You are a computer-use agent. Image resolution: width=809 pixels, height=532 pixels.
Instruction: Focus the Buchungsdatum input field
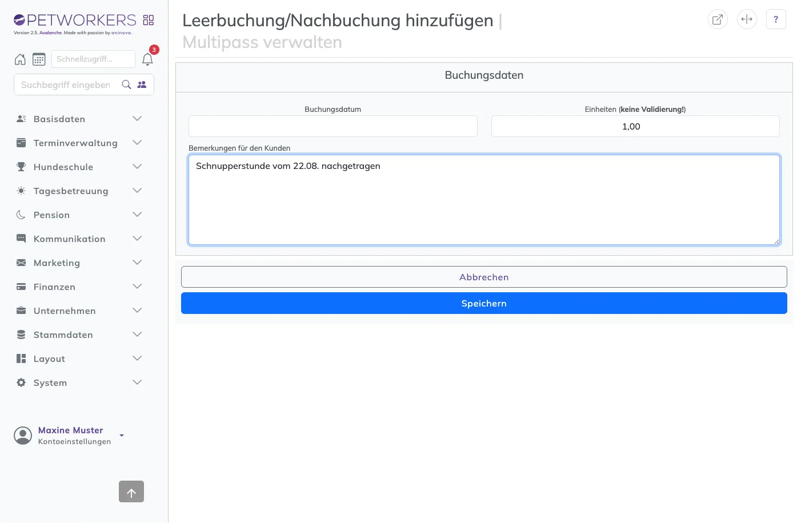click(x=333, y=126)
